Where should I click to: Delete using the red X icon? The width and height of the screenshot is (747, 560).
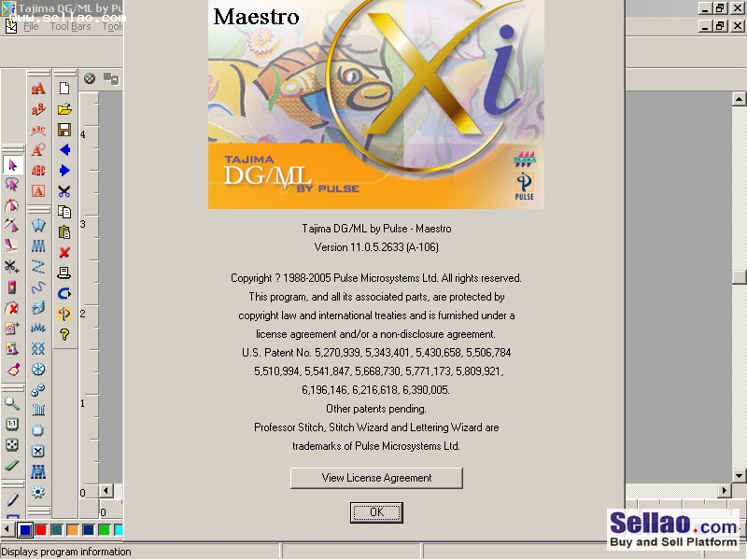click(64, 252)
